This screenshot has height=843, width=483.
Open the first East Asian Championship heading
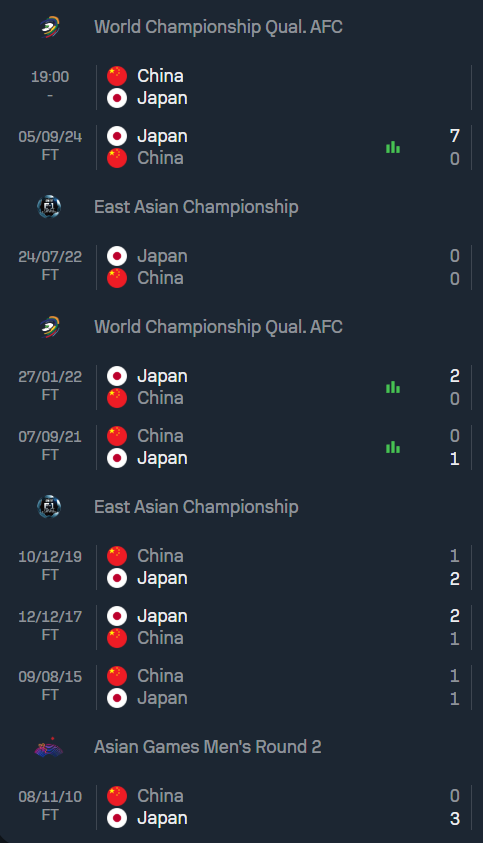click(x=196, y=207)
